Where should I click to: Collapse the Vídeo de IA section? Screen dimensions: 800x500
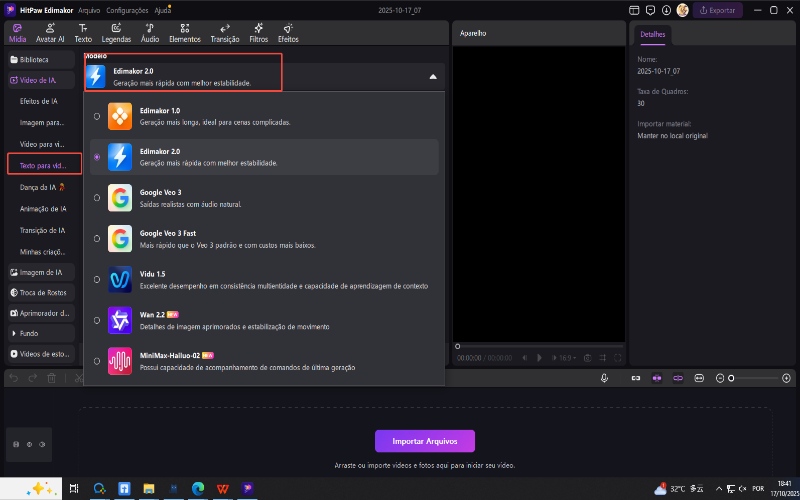[41, 81]
